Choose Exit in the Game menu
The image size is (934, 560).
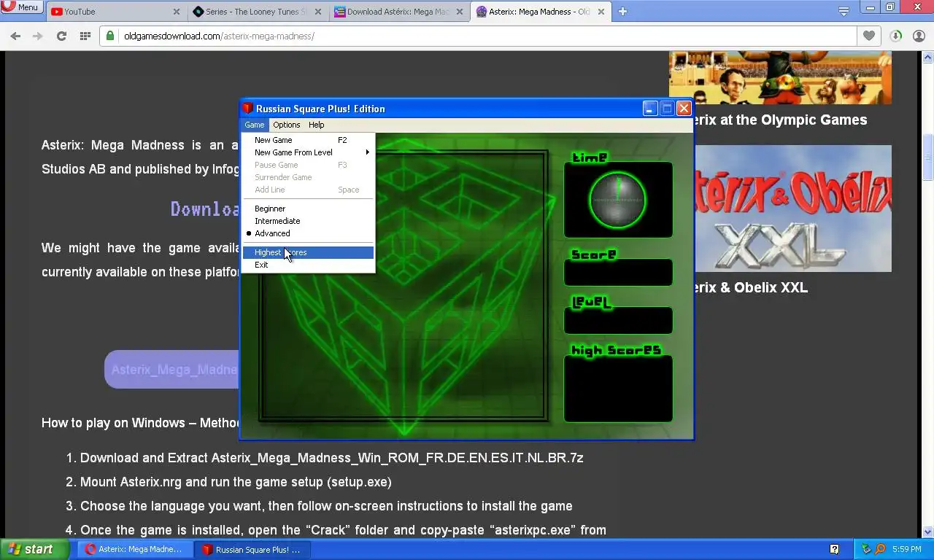(308, 265)
